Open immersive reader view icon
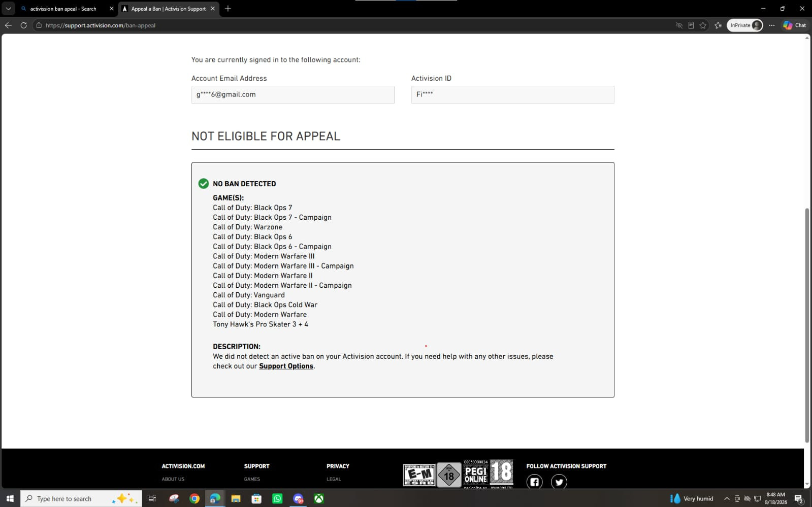The image size is (812, 507). tap(691, 25)
